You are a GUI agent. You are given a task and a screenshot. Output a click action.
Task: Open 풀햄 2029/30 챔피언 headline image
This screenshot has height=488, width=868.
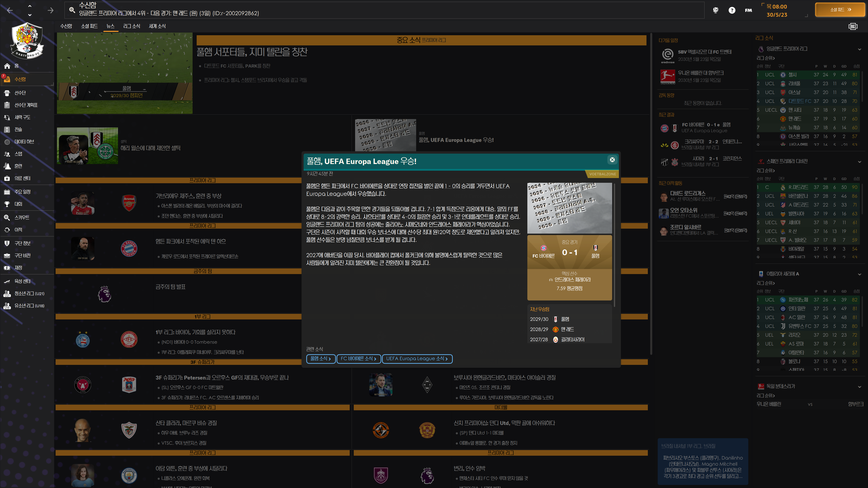[x=125, y=73]
